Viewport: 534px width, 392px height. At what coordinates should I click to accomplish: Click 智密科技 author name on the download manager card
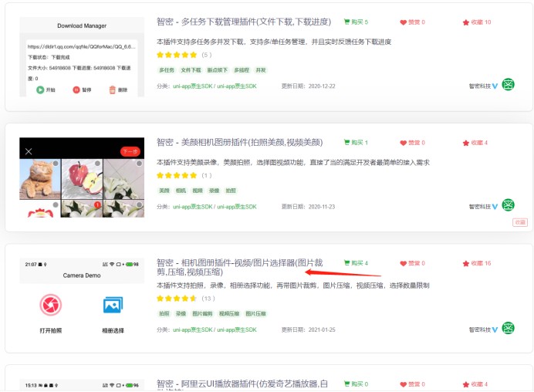pos(479,86)
